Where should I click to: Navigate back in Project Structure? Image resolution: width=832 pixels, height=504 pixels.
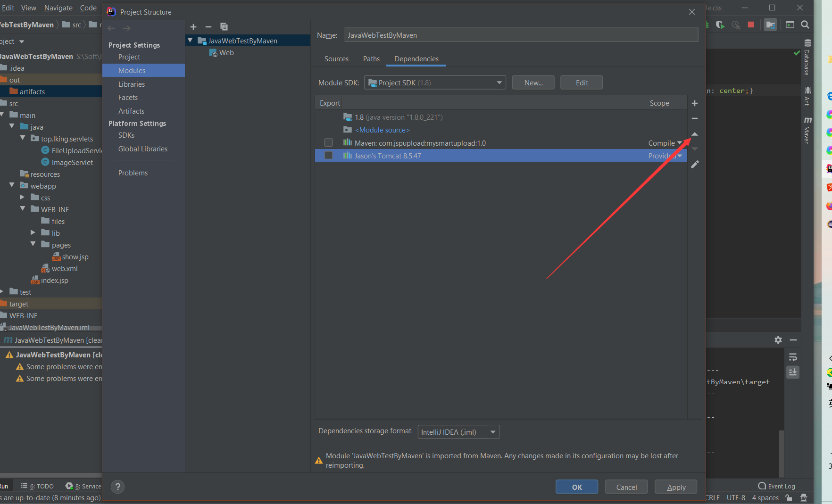111,28
